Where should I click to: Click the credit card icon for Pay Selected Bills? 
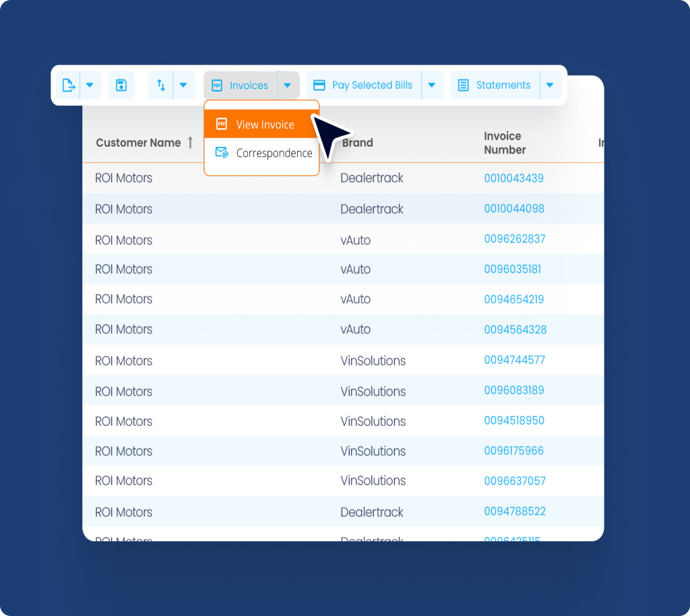[x=319, y=86]
